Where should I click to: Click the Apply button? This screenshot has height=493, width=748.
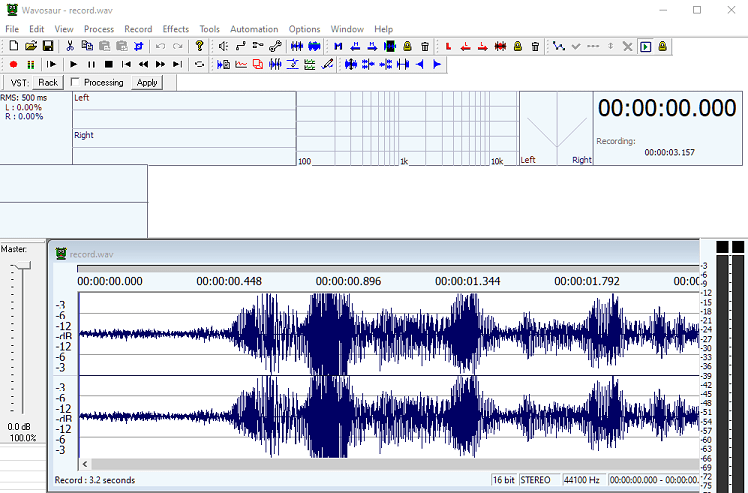pyautogui.click(x=147, y=83)
